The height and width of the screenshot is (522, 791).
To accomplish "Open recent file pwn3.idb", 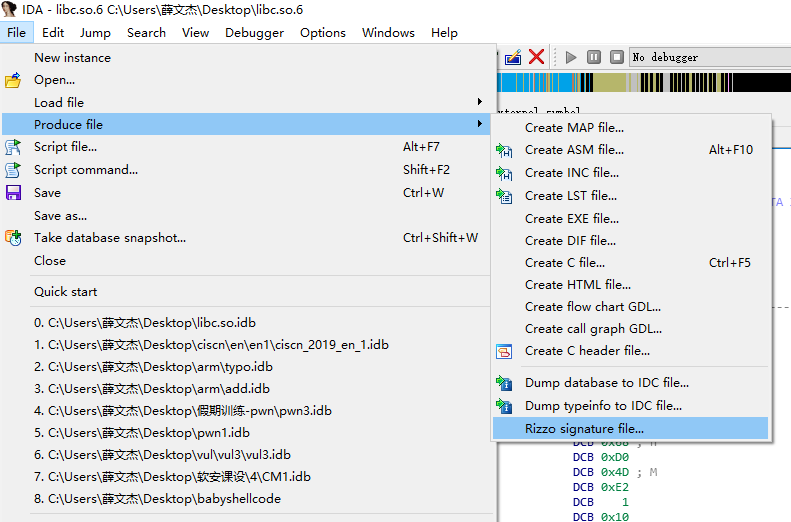I will (x=246, y=411).
